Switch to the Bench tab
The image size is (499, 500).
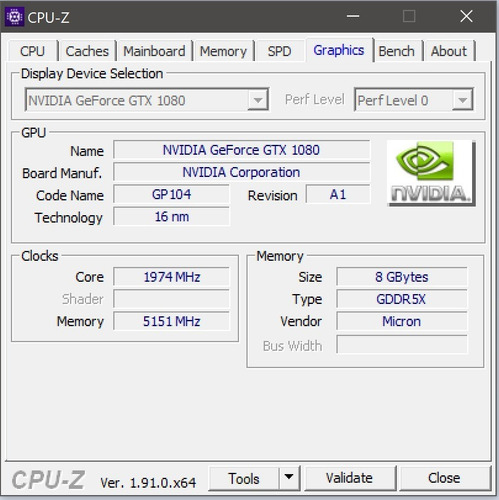tap(397, 51)
